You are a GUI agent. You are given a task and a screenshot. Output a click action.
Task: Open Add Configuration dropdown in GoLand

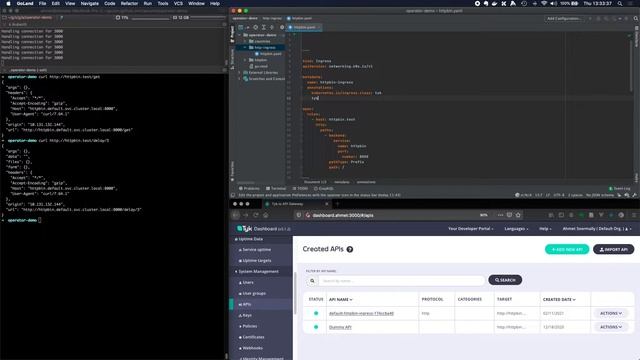pyautogui.click(x=564, y=18)
